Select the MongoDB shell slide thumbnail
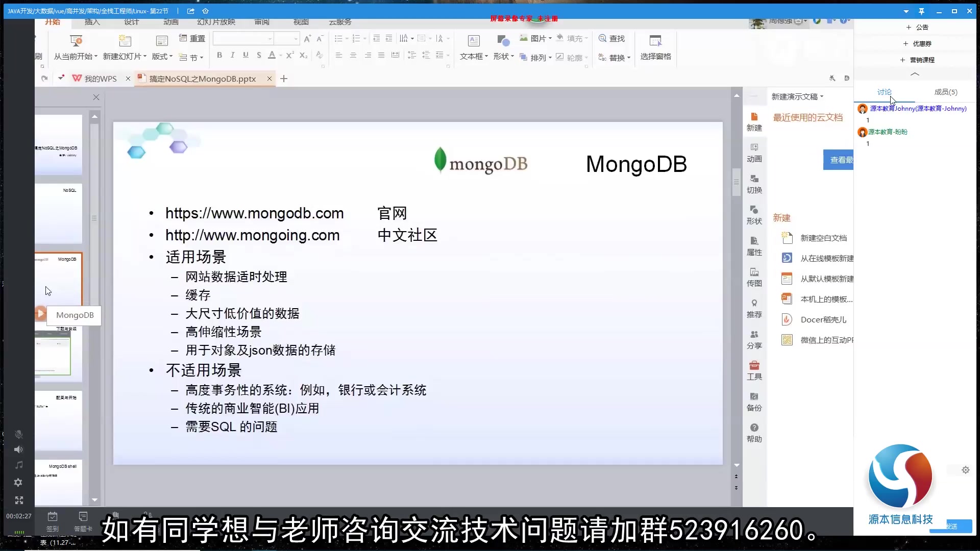 pyautogui.click(x=58, y=482)
